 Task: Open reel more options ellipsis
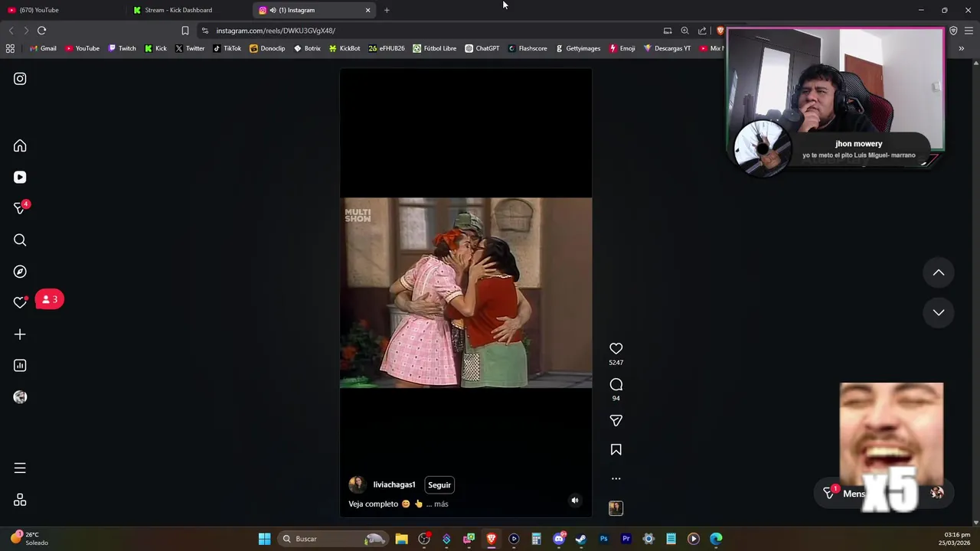pos(616,479)
